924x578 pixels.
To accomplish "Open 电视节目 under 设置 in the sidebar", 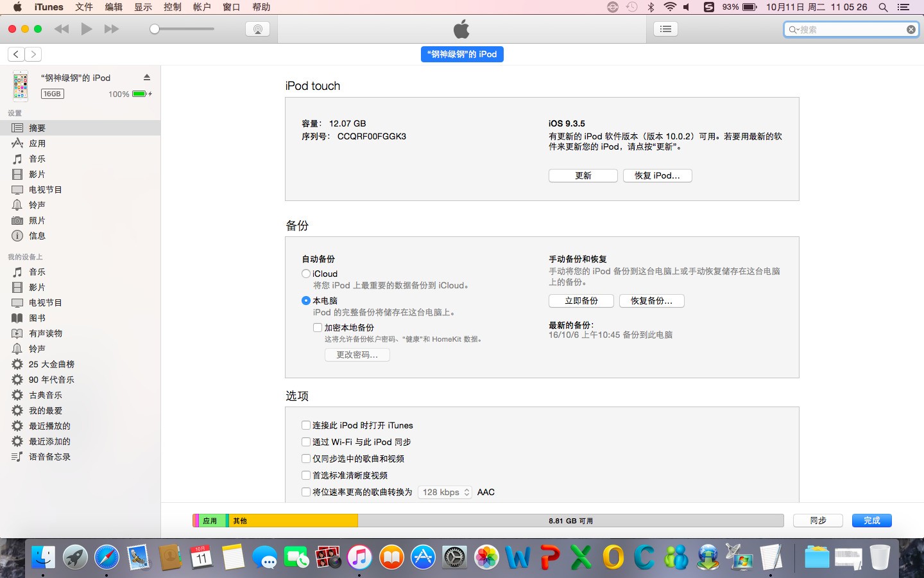I will [80, 189].
